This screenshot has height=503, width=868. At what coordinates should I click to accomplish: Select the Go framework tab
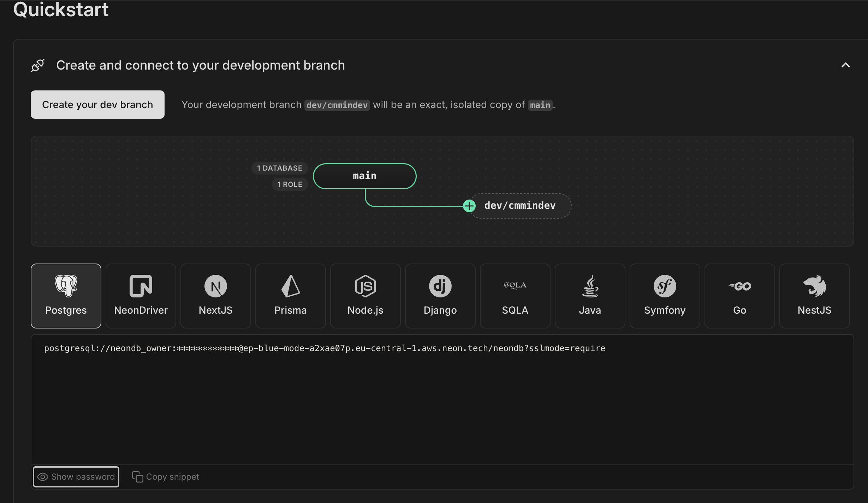739,295
